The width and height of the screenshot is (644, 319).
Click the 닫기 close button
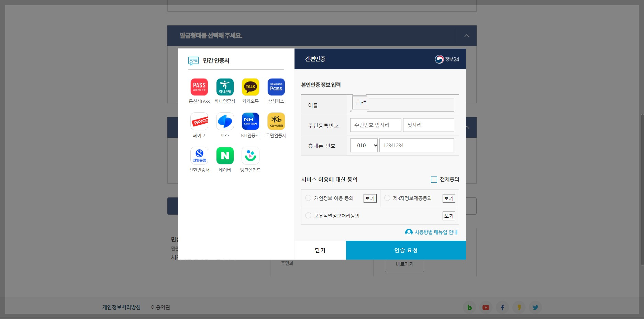pos(320,250)
